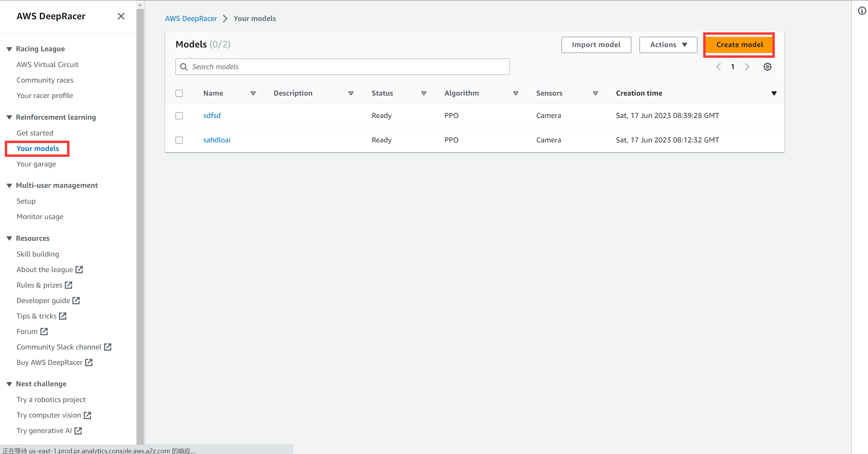This screenshot has height=454, width=868.
Task: Collapse the Resources section
Action: (x=9, y=238)
